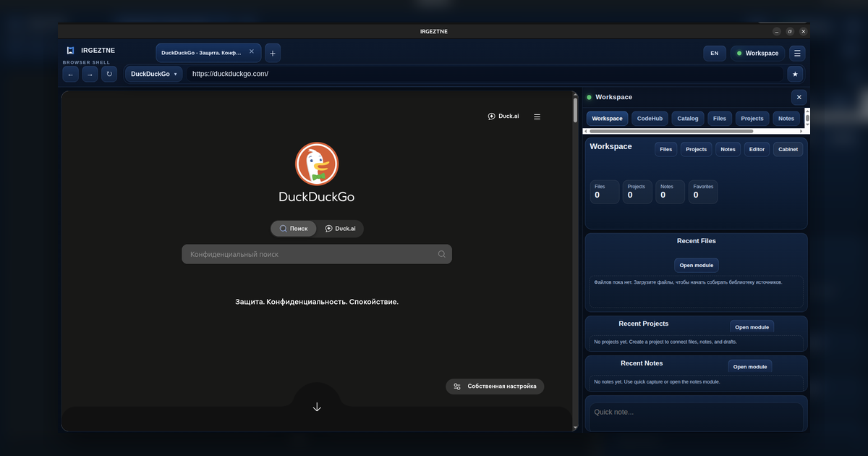Open the DuckDuckGo page hamburger menu

[537, 117]
